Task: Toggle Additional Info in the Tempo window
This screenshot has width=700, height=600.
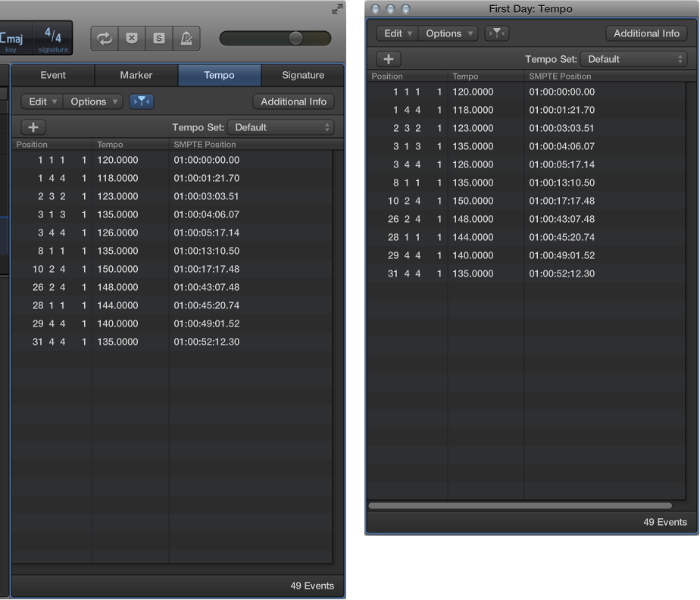Action: [646, 33]
